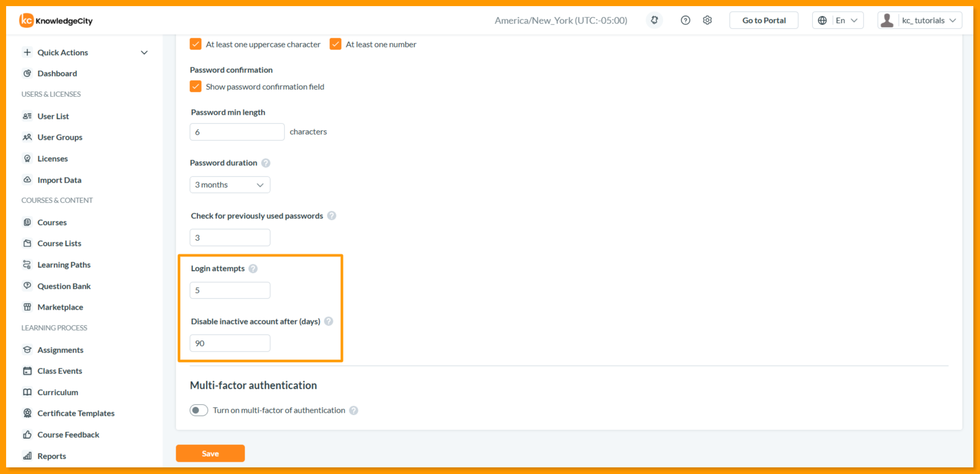Show Password duration help tooltip icon
The image size is (980, 474).
coord(266,163)
